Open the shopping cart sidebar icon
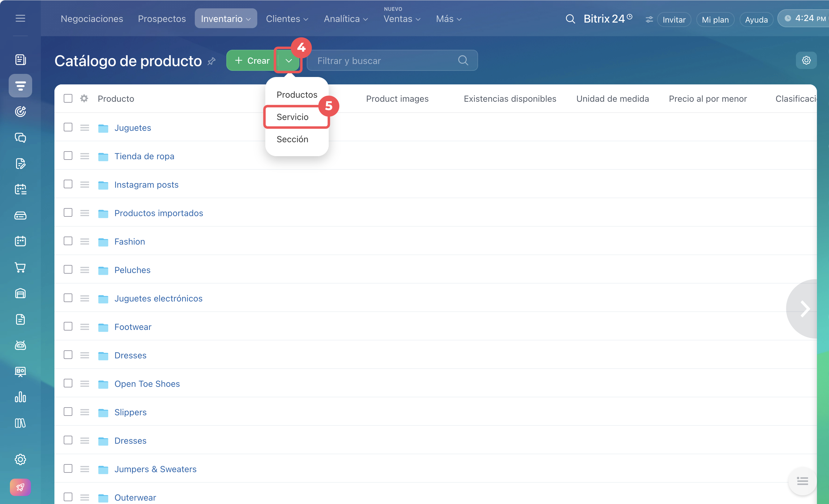829x504 pixels. pyautogui.click(x=20, y=267)
